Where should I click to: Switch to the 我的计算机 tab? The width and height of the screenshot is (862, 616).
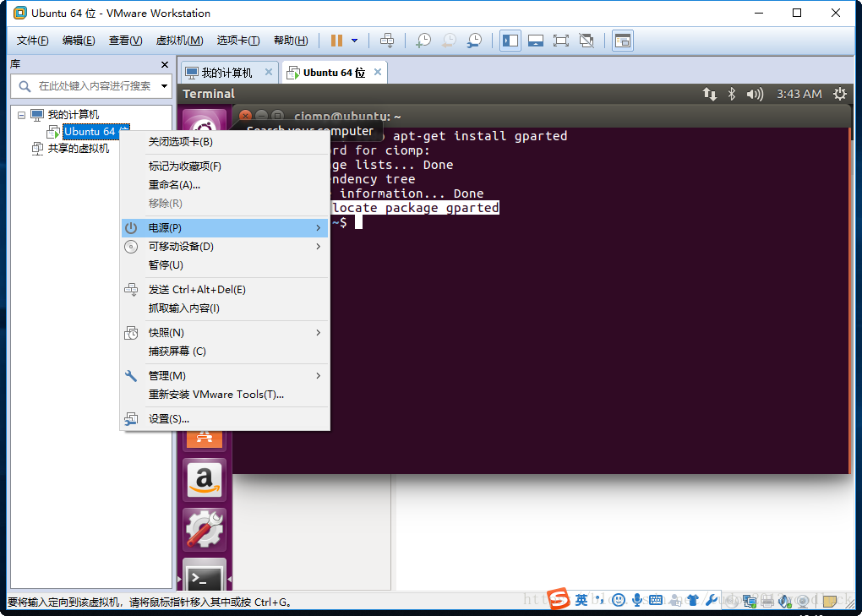click(226, 73)
